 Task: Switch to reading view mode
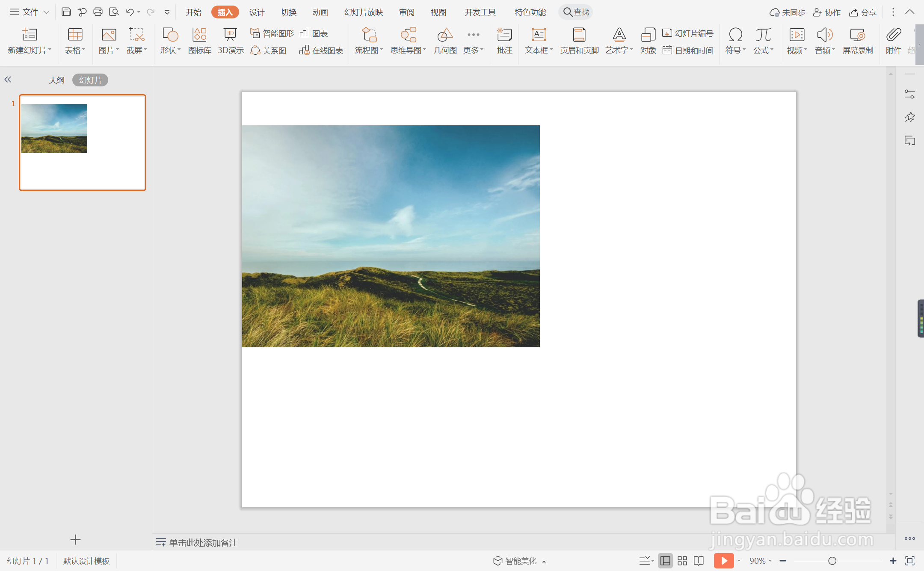(x=699, y=561)
